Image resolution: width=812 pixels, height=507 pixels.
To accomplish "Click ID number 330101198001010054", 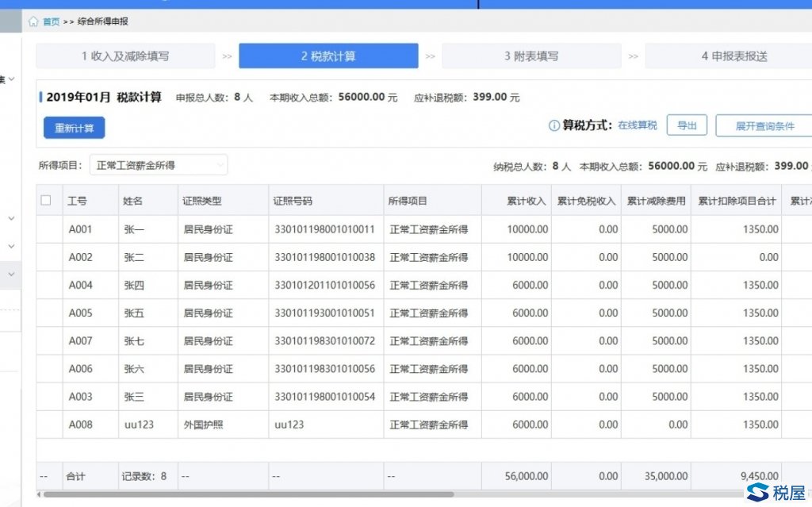I will pyautogui.click(x=324, y=397).
